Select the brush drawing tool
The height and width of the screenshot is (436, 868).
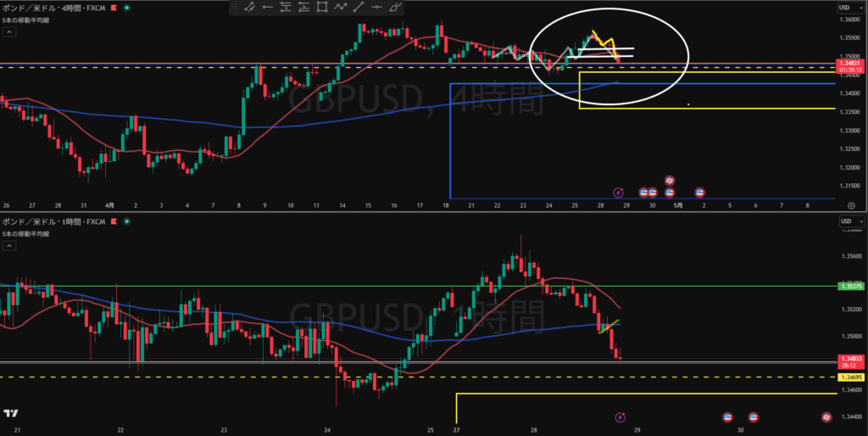pos(395,7)
